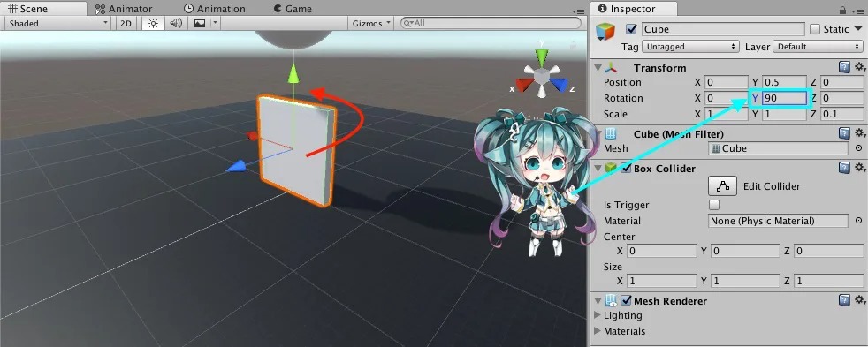Click the scene effects image icon
Viewport: 868px width, 347px height.
[199, 23]
